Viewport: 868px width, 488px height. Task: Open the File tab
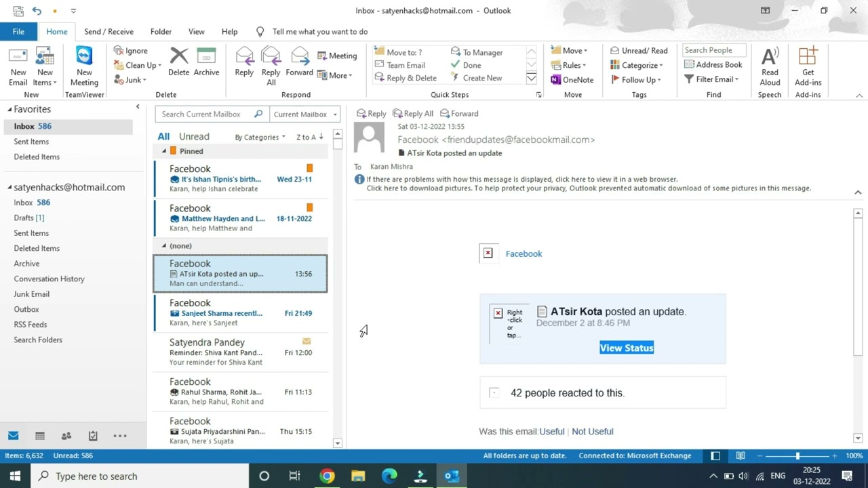[18, 31]
